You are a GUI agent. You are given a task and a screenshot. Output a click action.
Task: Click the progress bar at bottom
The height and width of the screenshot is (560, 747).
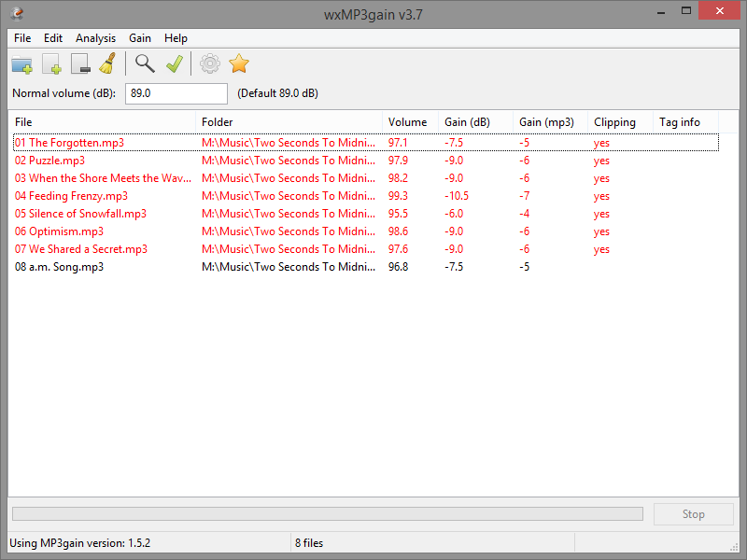[x=327, y=514]
